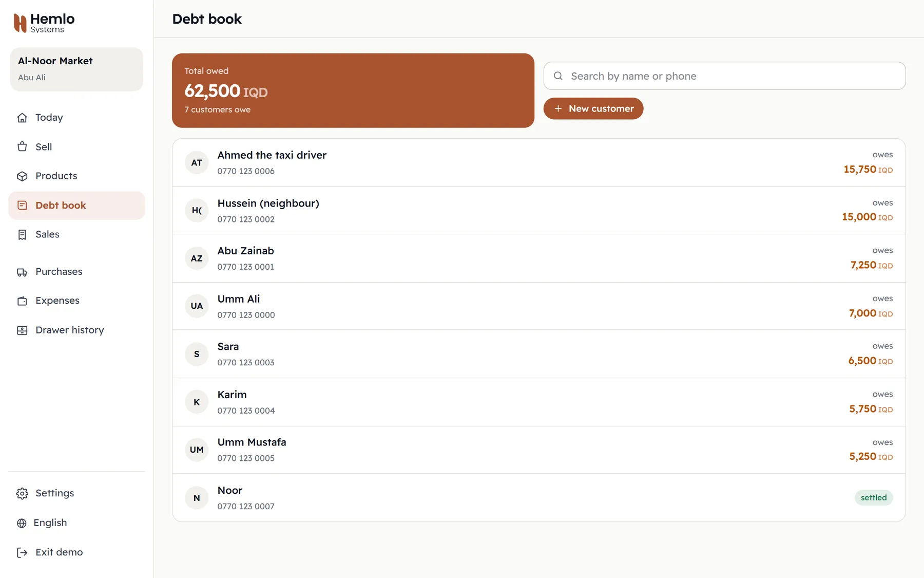The image size is (924, 578).
Task: Click the 62,500 IQD total figure
Action: pos(226,91)
